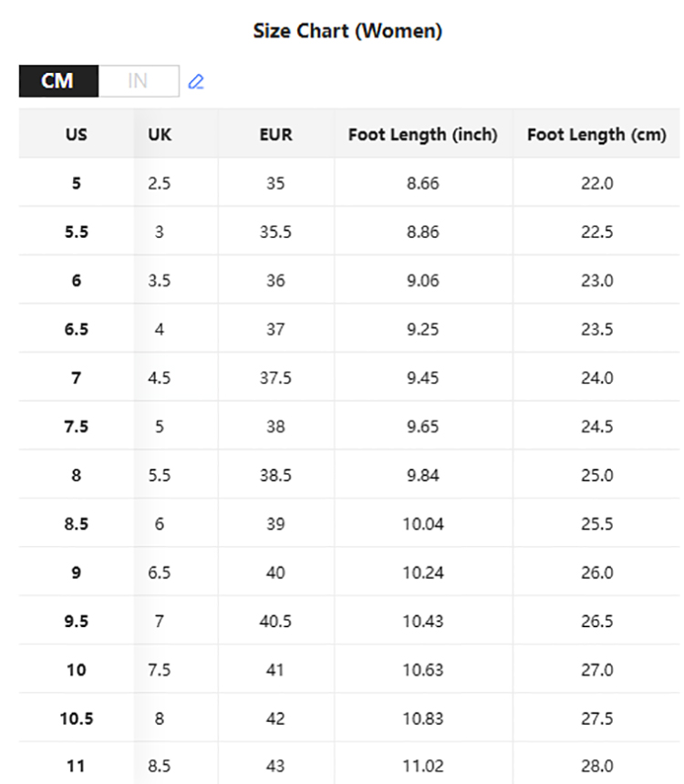The width and height of the screenshot is (684, 784).
Task: Click the 24.5 cm foot length
Action: pos(596,427)
